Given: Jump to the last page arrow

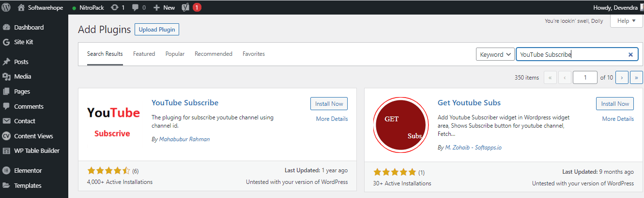Looking at the screenshot, I should 636,78.
